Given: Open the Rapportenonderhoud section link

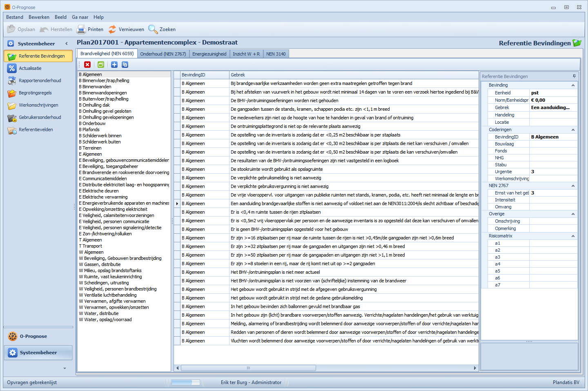Looking at the screenshot, I should [x=40, y=80].
